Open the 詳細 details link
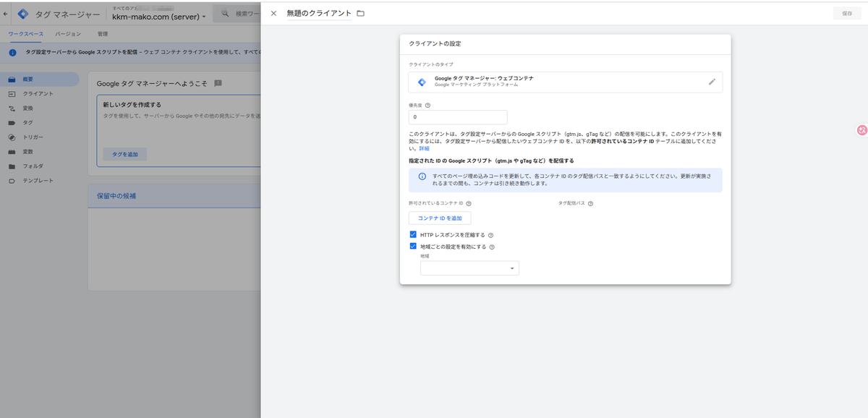Screen dimensions: 868x418 tap(424, 148)
